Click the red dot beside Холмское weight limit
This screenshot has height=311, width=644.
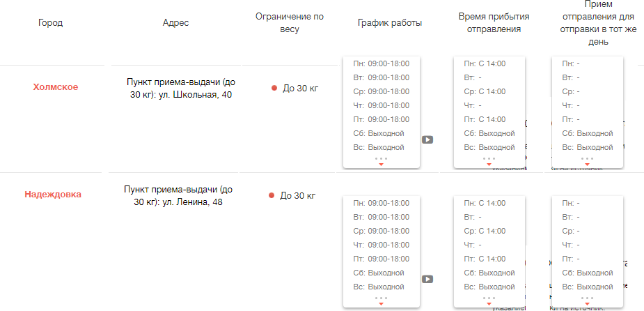[274, 88]
